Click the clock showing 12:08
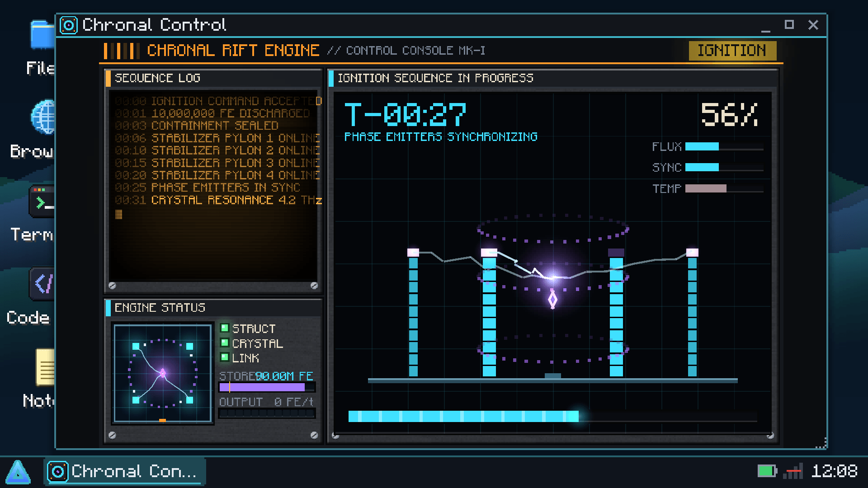 (835, 471)
